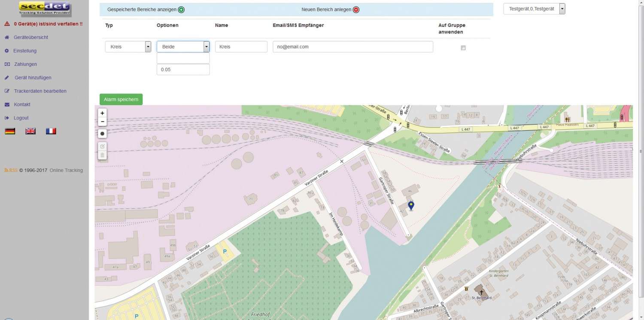Click the blue location marker on map
This screenshot has width=644, height=320.
point(411,206)
